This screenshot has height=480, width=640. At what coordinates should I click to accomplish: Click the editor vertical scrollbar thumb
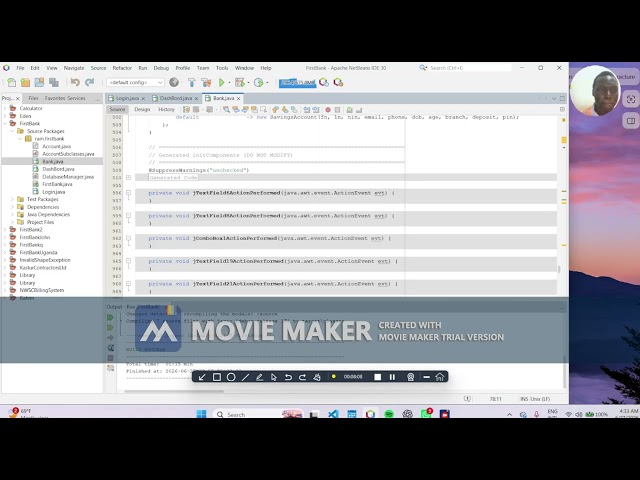pyautogui.click(x=559, y=269)
